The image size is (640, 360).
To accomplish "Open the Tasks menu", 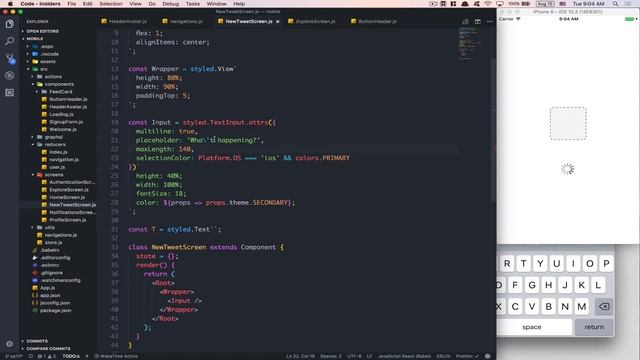I will point(193,4).
